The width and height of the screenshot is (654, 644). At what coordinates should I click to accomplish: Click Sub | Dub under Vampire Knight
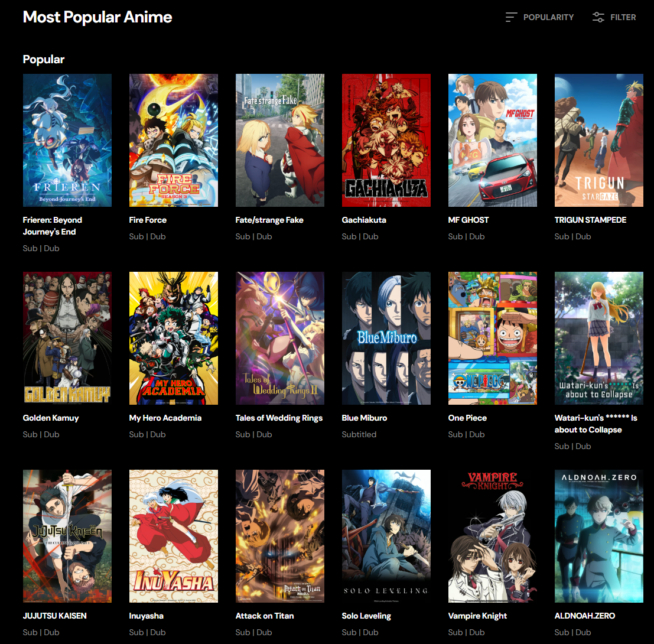tap(466, 632)
